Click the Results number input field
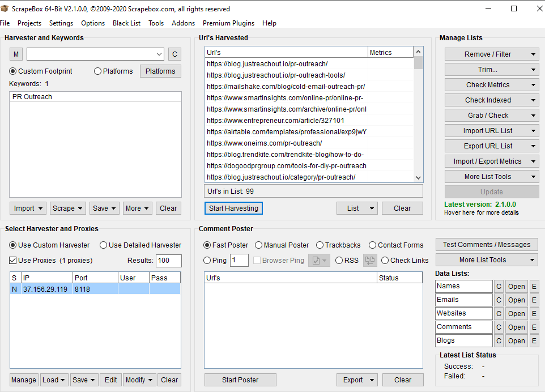 tap(169, 261)
